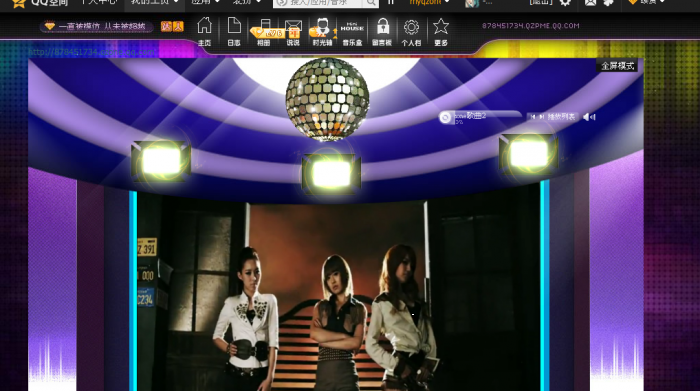
Task: Open the 时光轴 timeline icon
Action: 322,31
